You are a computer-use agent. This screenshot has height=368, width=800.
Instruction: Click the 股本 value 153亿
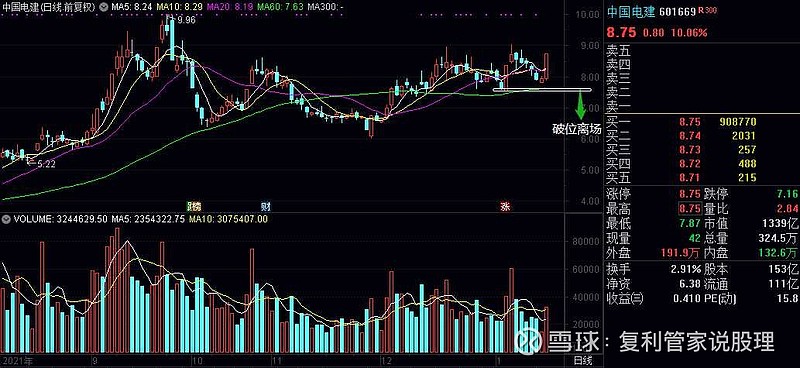tap(784, 269)
